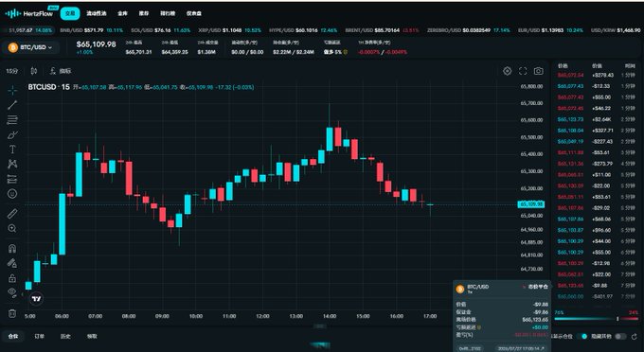The width and height of the screenshot is (644, 352).
Task: Switch the chart to fullscreen
Action: click(x=523, y=71)
